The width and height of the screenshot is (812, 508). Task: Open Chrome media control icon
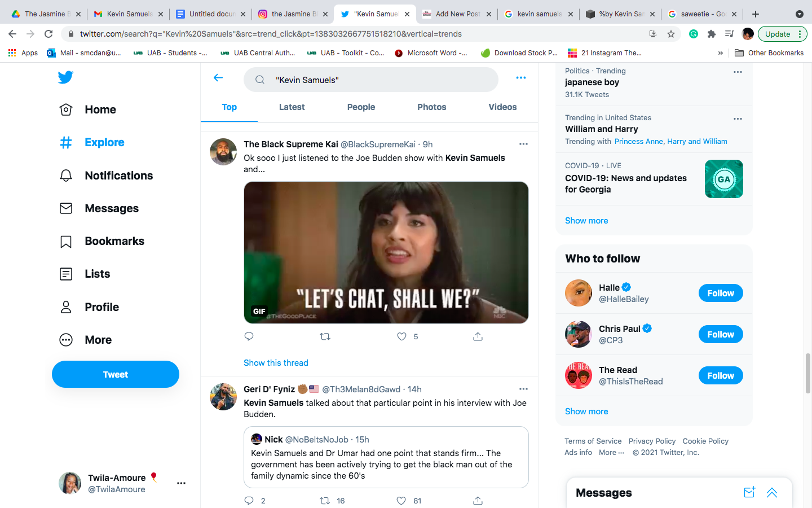[x=729, y=34]
